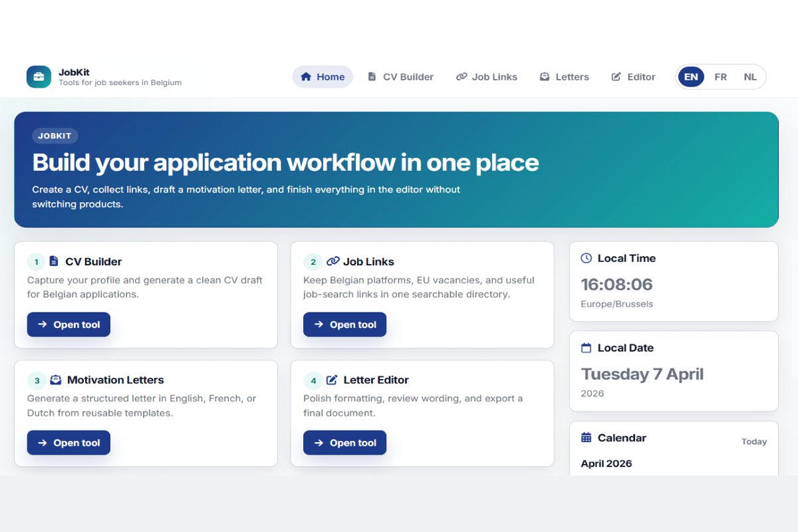The height and width of the screenshot is (532, 798).
Task: Click the Today link in Calendar widget
Action: pos(754,442)
